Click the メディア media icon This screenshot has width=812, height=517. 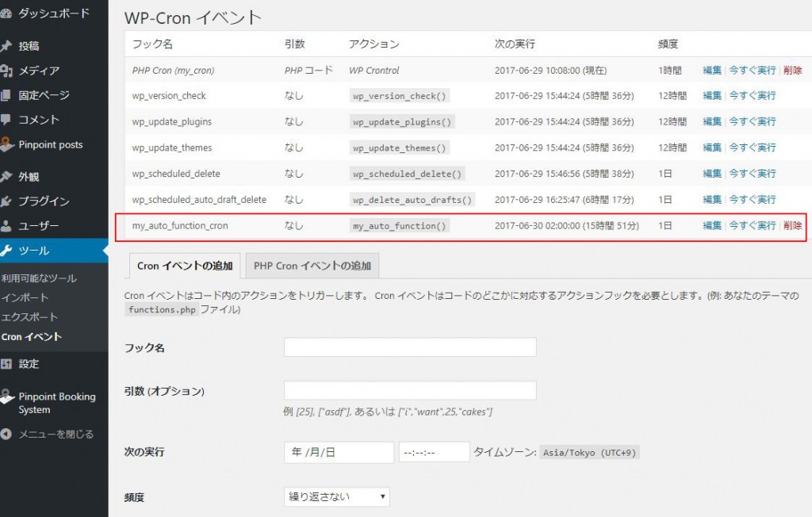click(6, 71)
